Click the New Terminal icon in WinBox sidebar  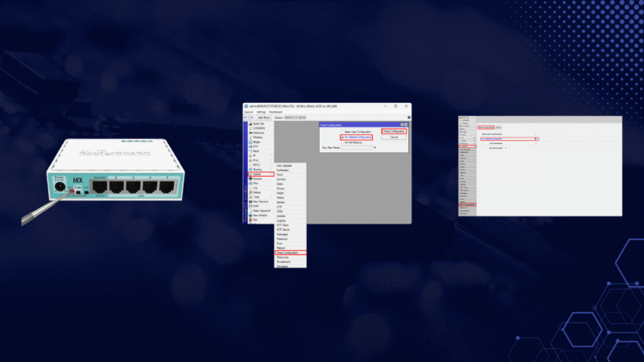coord(250,202)
